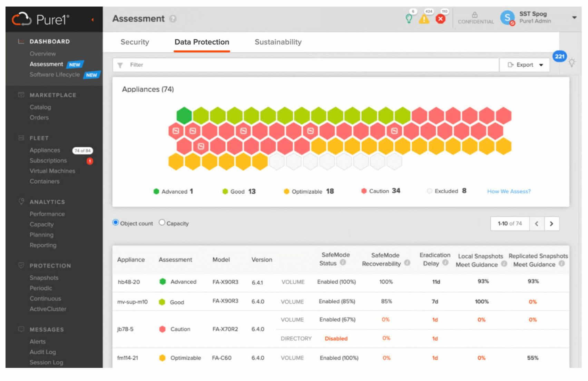The height and width of the screenshot is (381, 588).
Task: Click the SafeMode Recoverability info icon
Action: click(x=407, y=263)
